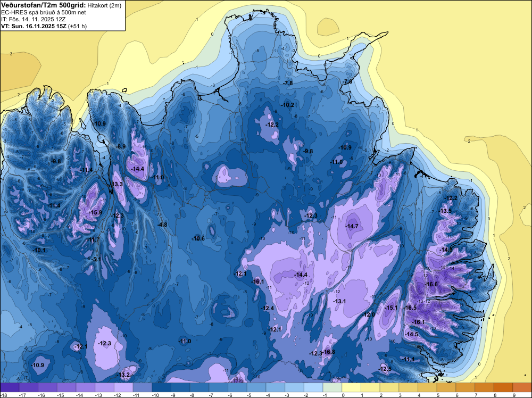Pick the legend swatch between -10 and -9

coord(162,387)
